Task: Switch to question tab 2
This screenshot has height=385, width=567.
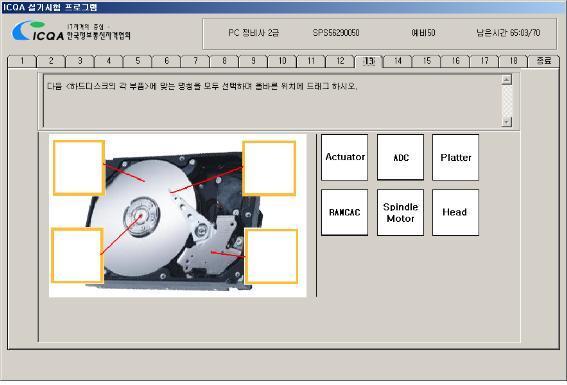Action: click(x=51, y=61)
